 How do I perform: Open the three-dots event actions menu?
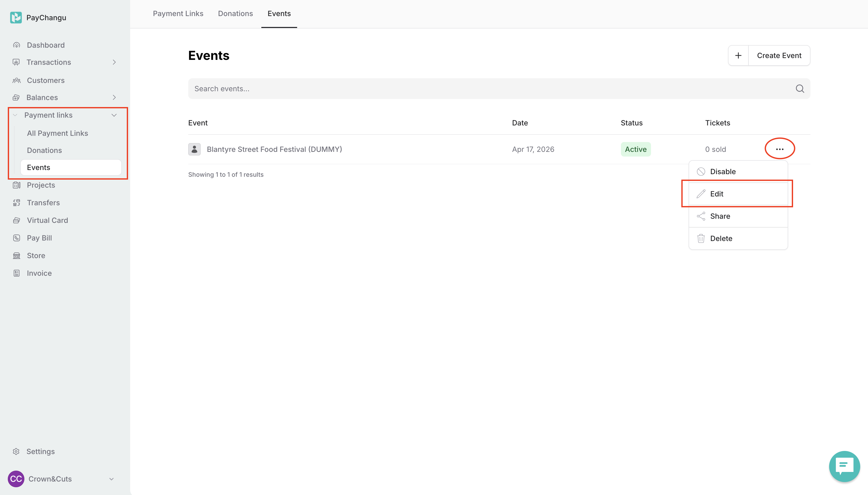pos(779,149)
